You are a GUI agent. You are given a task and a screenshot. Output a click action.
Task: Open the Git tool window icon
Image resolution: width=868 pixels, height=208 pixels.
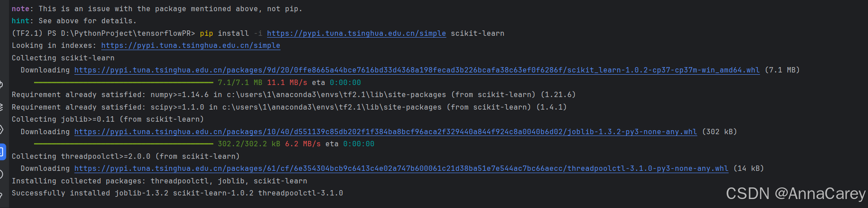[x=1, y=195]
